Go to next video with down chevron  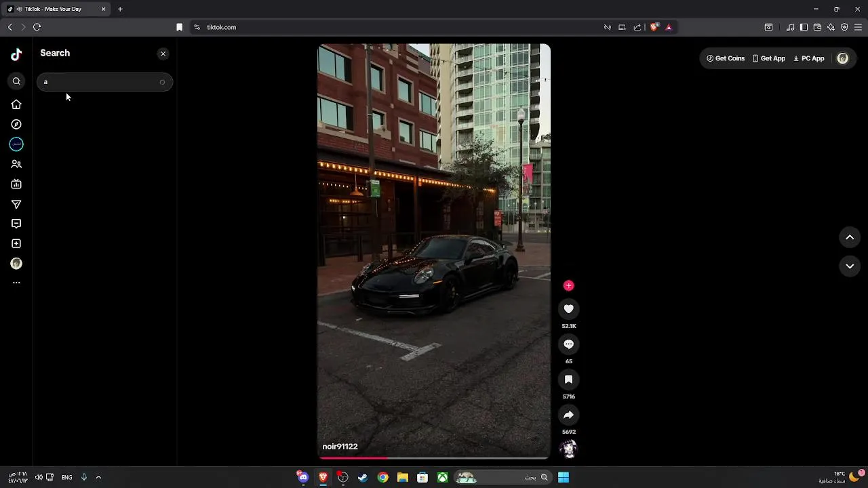850,266
